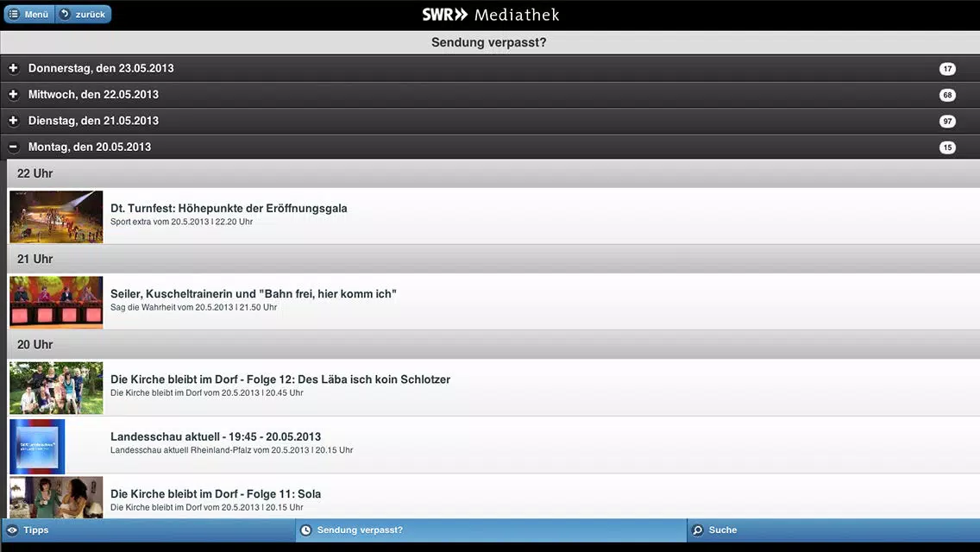The width and height of the screenshot is (980, 552).
Task: Open the Menü button
Action: click(29, 15)
